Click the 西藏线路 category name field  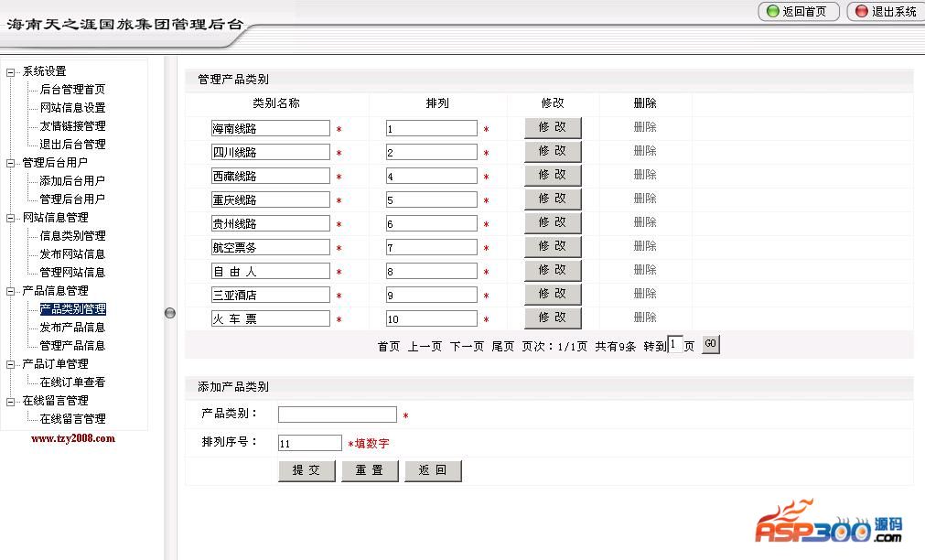point(271,176)
